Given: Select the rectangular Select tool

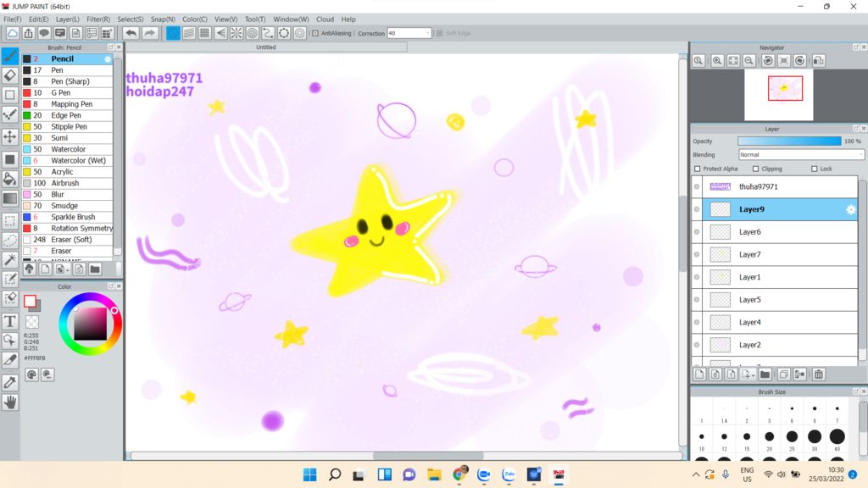Looking at the screenshot, I should tap(10, 220).
